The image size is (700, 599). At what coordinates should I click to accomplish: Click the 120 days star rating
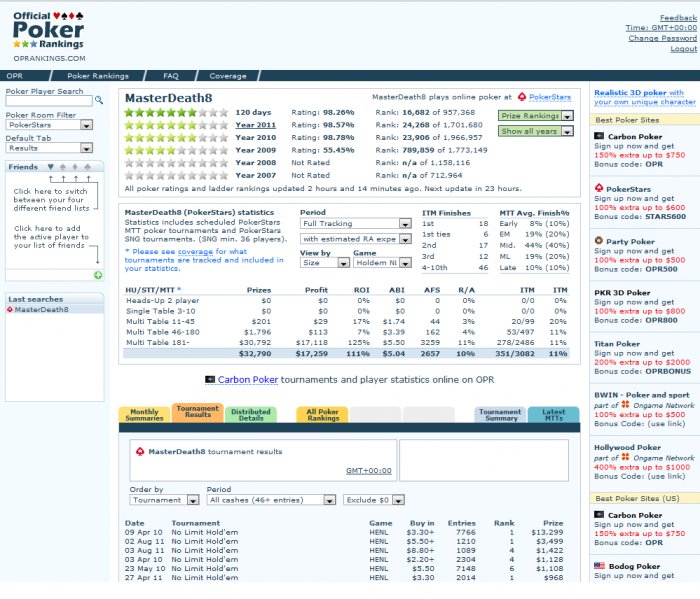pyautogui.click(x=176, y=112)
